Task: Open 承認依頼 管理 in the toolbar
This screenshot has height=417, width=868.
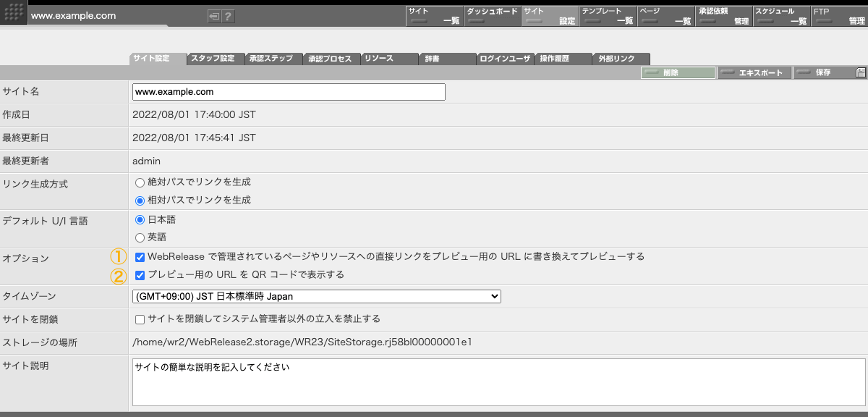Action: 723,15
